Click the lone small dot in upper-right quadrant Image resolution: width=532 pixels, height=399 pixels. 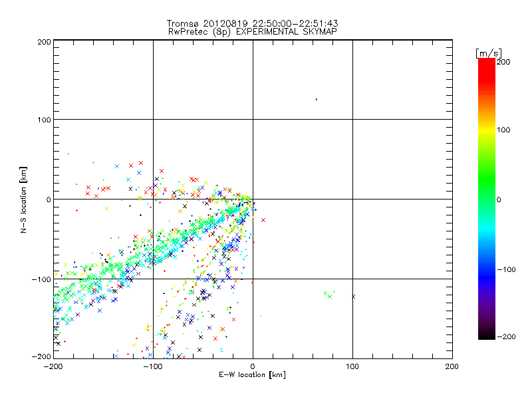click(317, 100)
